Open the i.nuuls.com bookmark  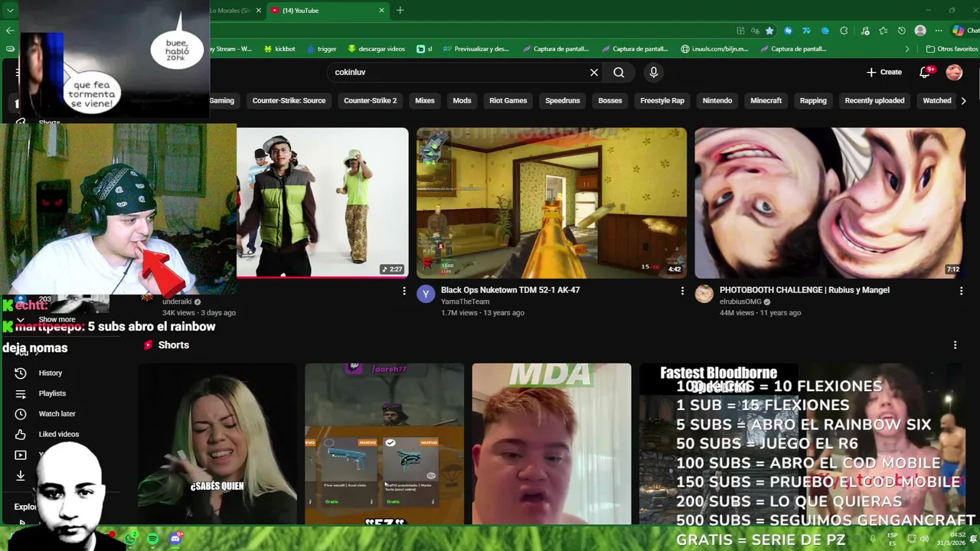pos(715,49)
